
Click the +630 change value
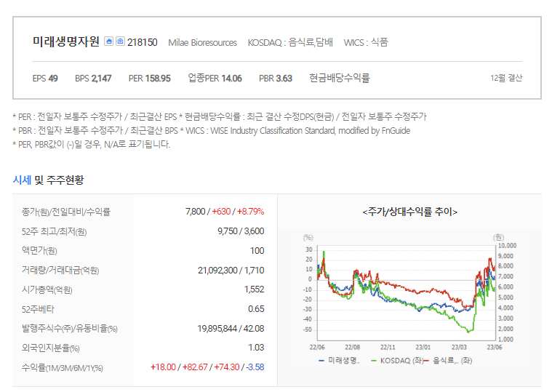221,212
